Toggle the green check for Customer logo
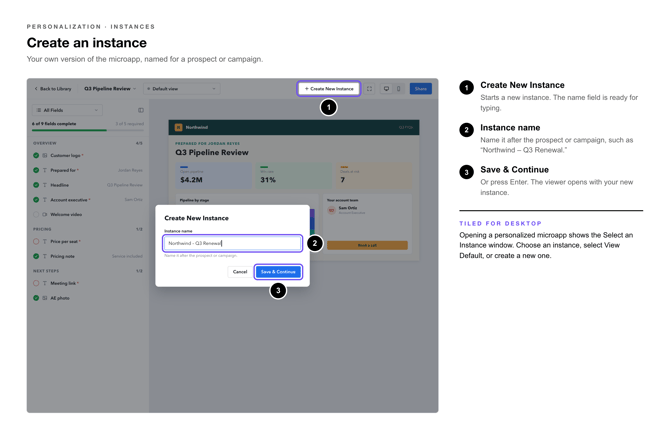670x430 pixels. [x=36, y=156]
